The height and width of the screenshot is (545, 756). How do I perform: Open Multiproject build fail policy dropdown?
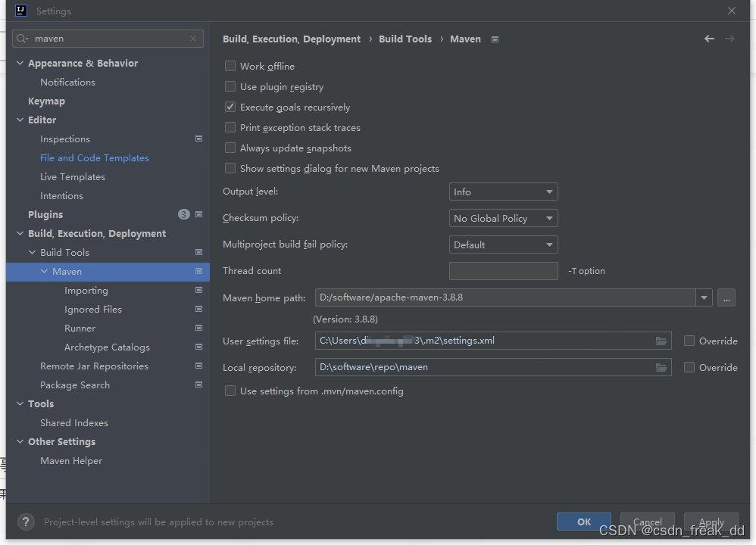[x=503, y=244]
